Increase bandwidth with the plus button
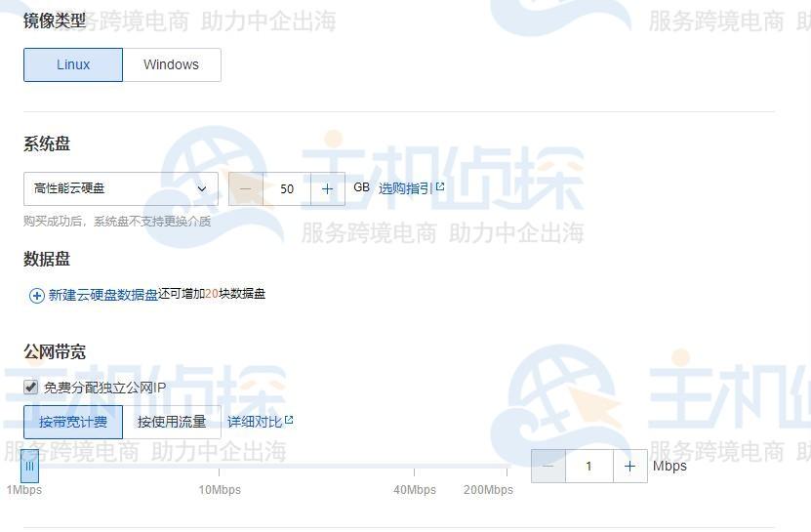The width and height of the screenshot is (811, 532). click(x=630, y=467)
